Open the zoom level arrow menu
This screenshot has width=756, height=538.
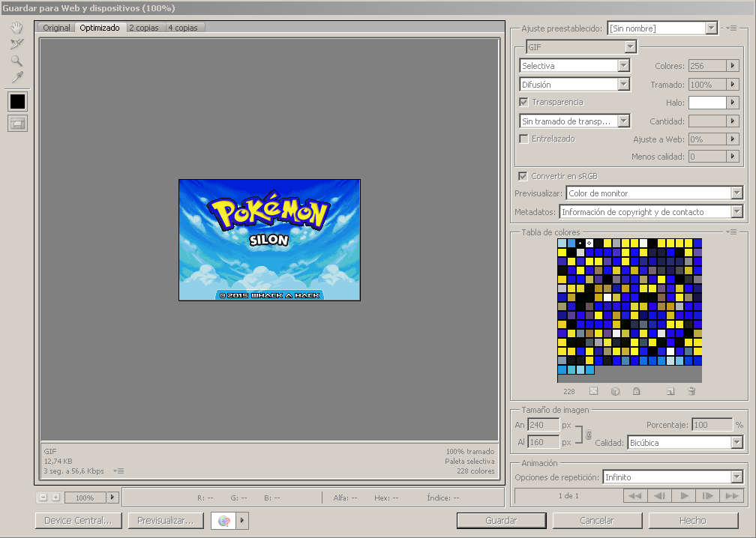[x=112, y=497]
